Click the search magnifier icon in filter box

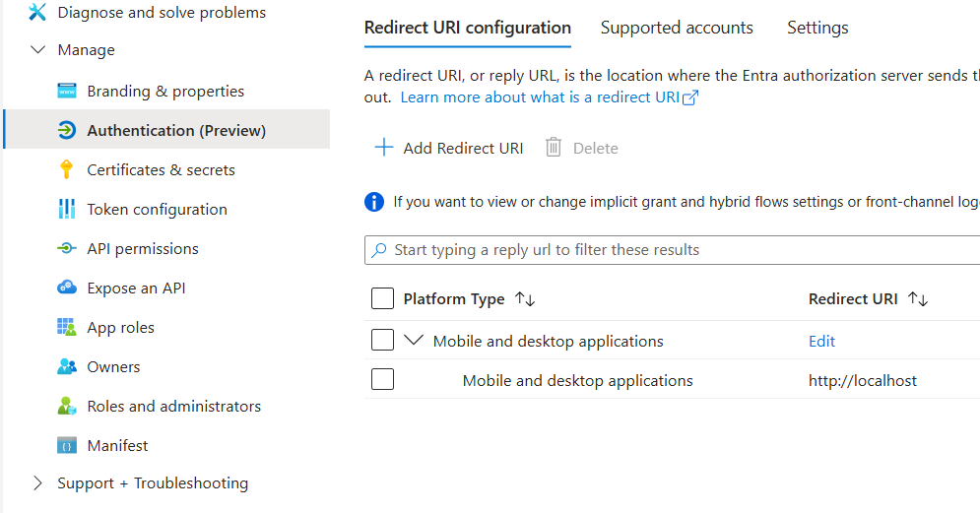pyautogui.click(x=379, y=250)
